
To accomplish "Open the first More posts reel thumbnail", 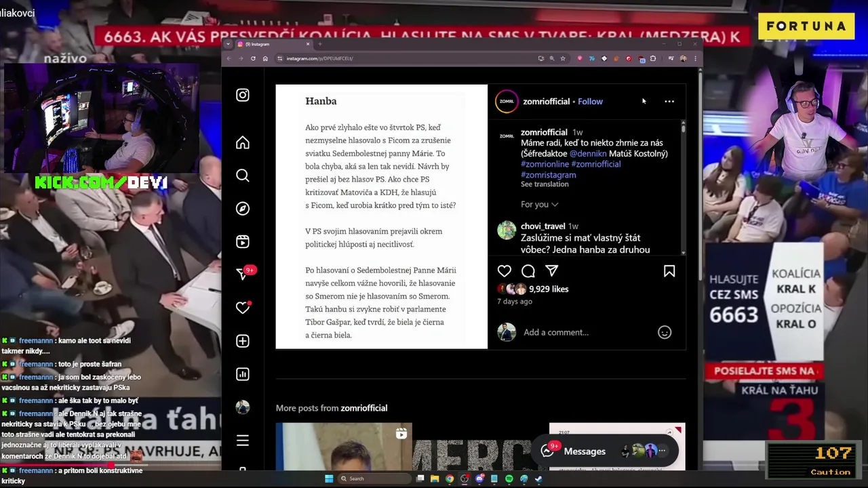I will click(344, 446).
